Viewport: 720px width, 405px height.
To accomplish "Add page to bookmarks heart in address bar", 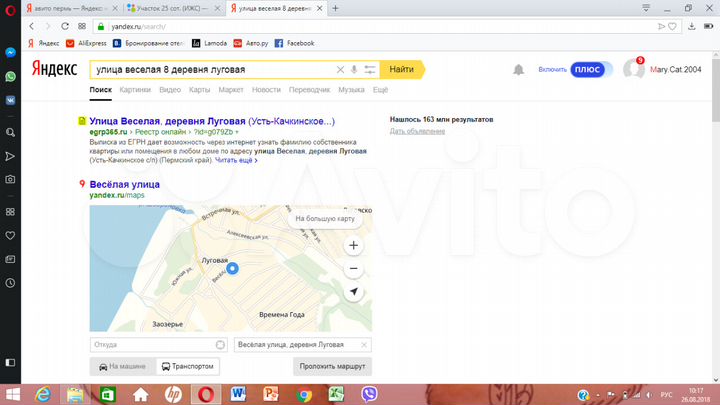I will coord(672,27).
